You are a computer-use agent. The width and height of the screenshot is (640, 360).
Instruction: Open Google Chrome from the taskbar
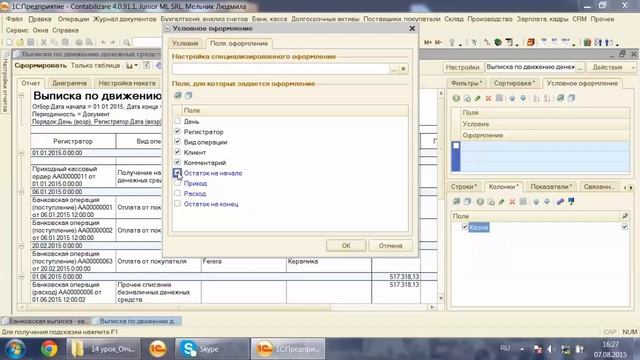click(49, 349)
